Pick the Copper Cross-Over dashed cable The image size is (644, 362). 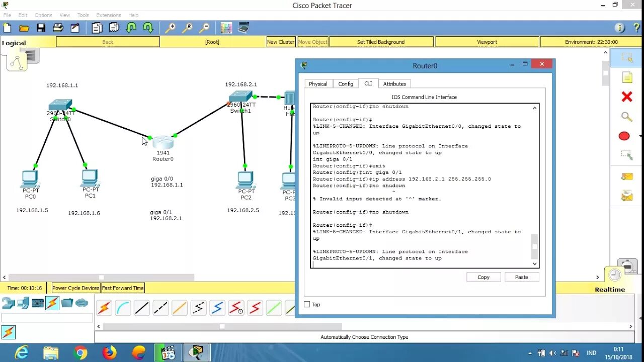tap(160, 308)
